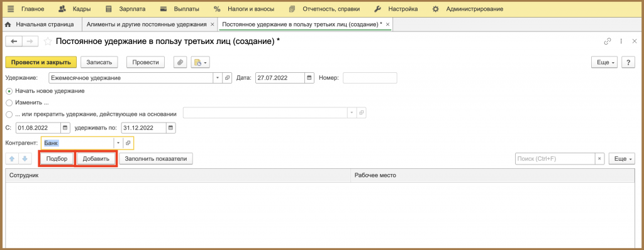Click the Заполнить показатели button
The image size is (644, 250).
[156, 159]
